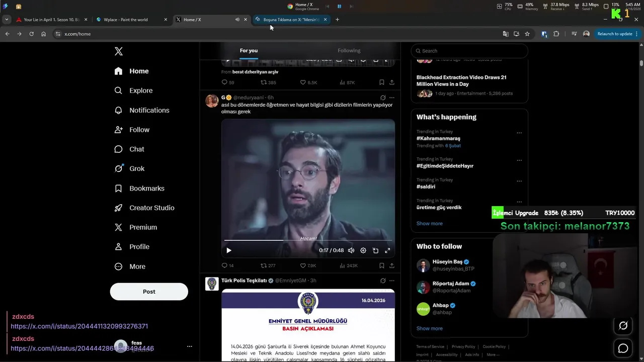The height and width of the screenshot is (362, 644).
Task: Open Chat in the sidebar
Action: click(x=129, y=149)
